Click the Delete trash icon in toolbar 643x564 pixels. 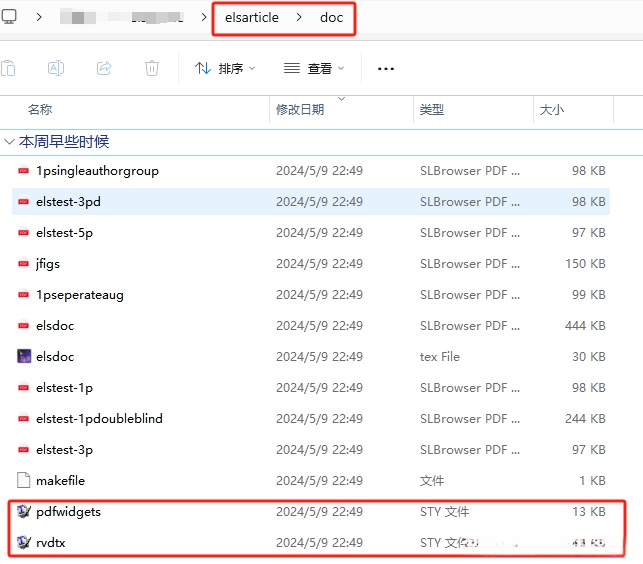pos(152,68)
